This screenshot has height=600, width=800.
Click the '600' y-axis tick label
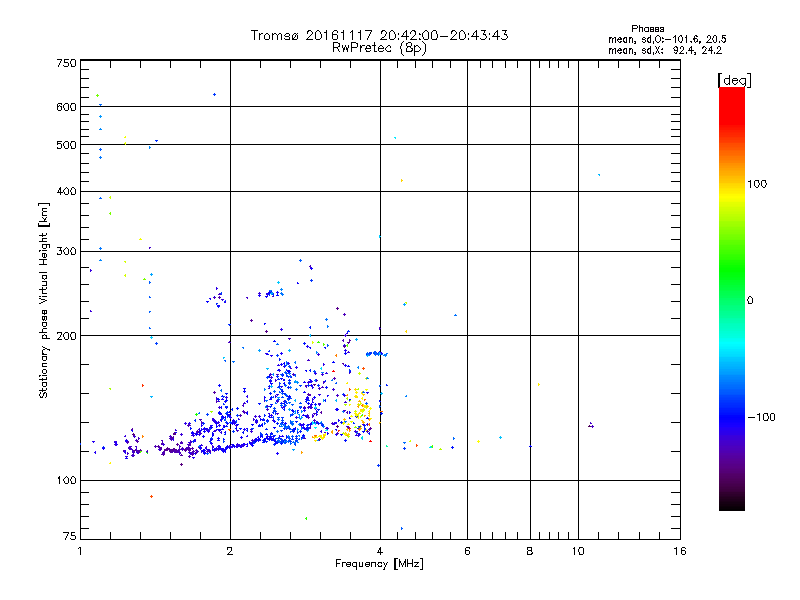(x=66, y=107)
